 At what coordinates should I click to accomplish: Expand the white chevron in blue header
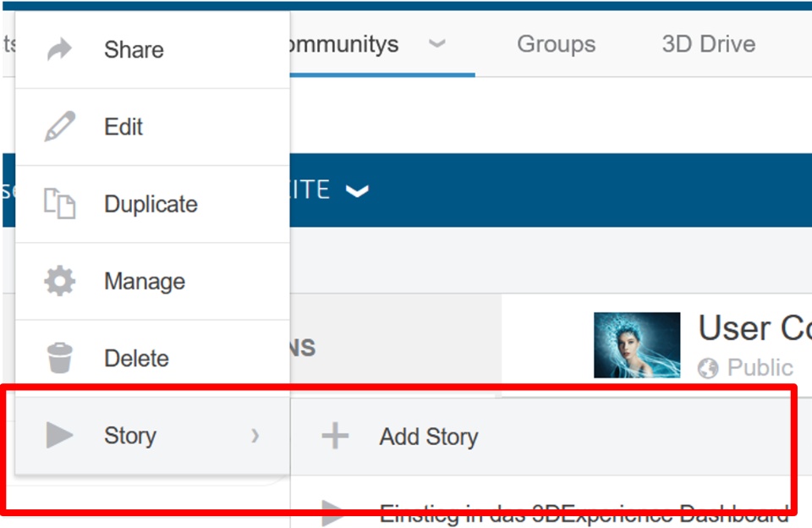coord(358,191)
